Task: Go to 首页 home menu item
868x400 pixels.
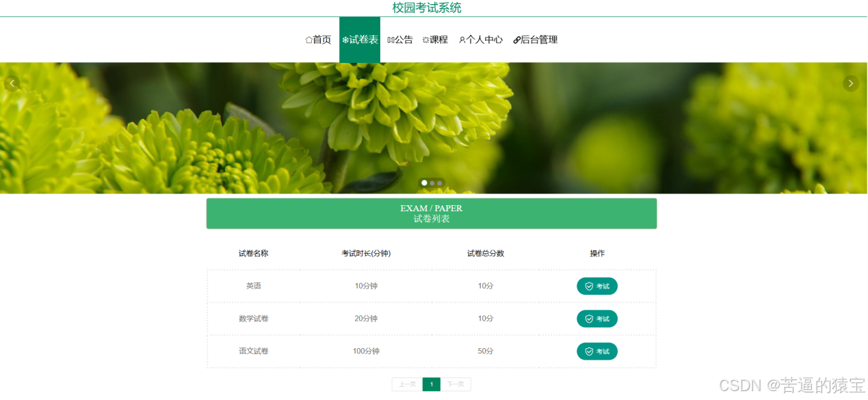Action: coord(318,40)
